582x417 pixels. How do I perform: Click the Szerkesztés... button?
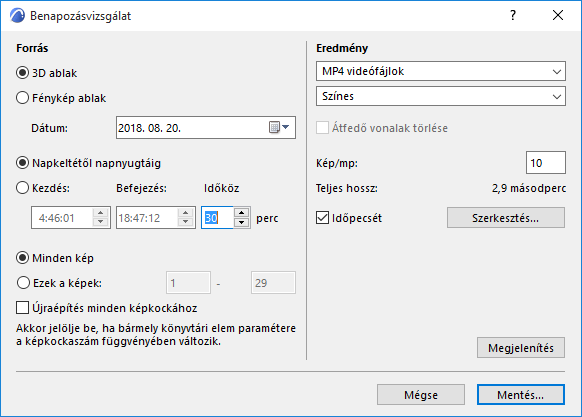point(506,218)
